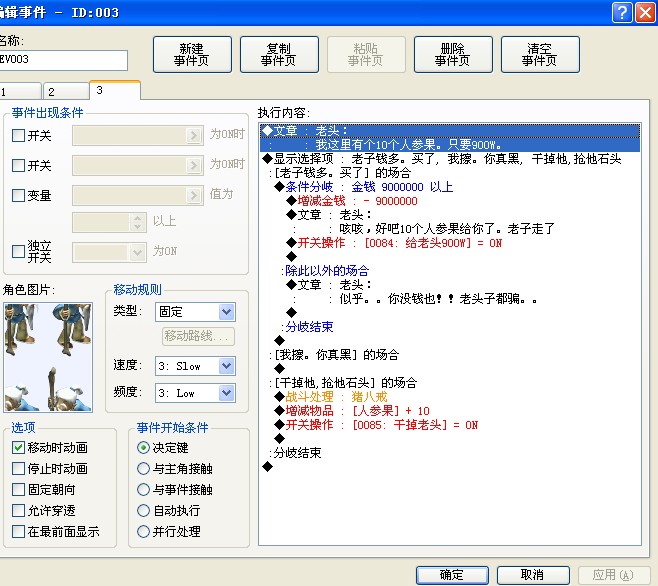Select the 条件分歧 金钱 9000000 line

(x=364, y=187)
